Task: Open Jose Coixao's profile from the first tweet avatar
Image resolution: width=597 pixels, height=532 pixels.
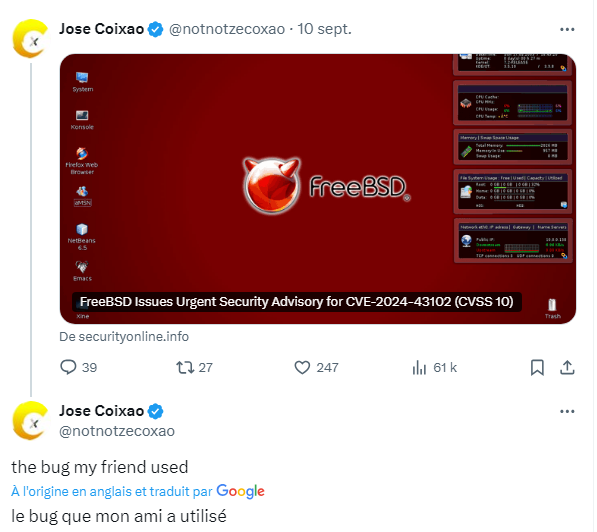Action: [x=30, y=38]
